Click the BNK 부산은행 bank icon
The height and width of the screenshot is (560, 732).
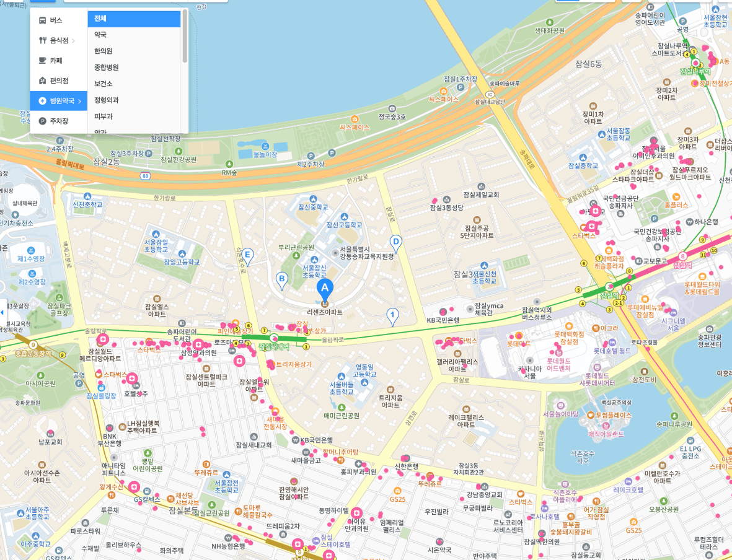pos(109,429)
